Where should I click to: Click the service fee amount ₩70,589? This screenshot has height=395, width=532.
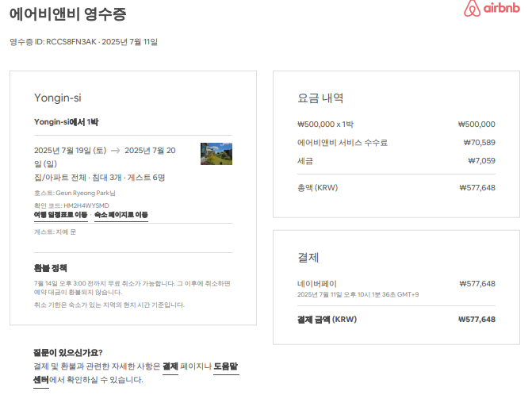480,143
